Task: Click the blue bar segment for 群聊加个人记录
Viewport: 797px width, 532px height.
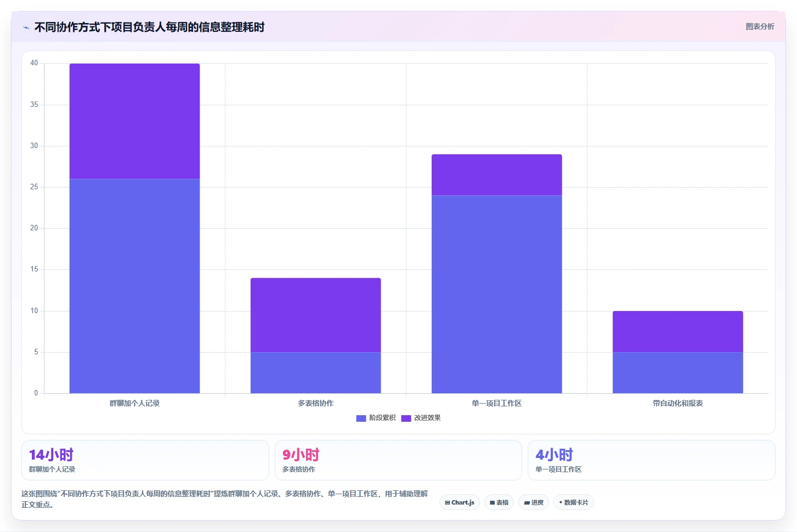Action: click(x=134, y=286)
